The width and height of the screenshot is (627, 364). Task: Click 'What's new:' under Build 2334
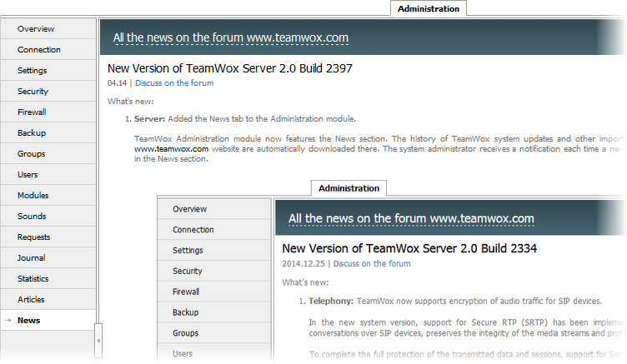(x=305, y=282)
